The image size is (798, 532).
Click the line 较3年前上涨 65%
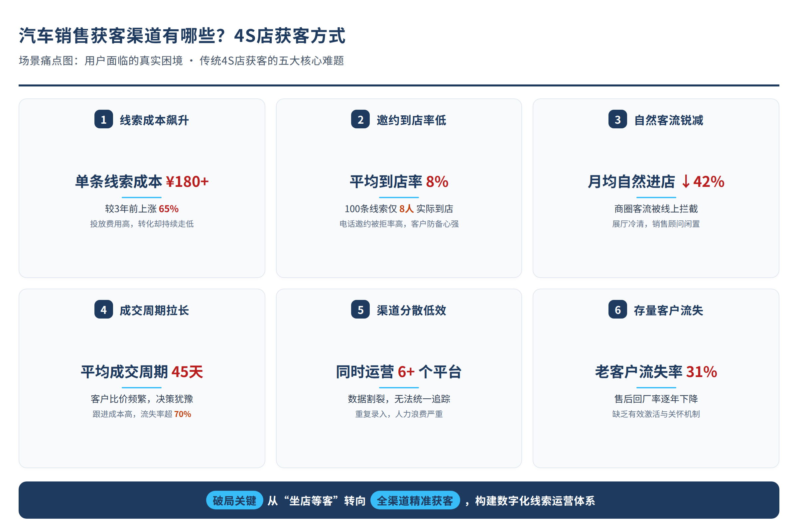tap(142, 209)
